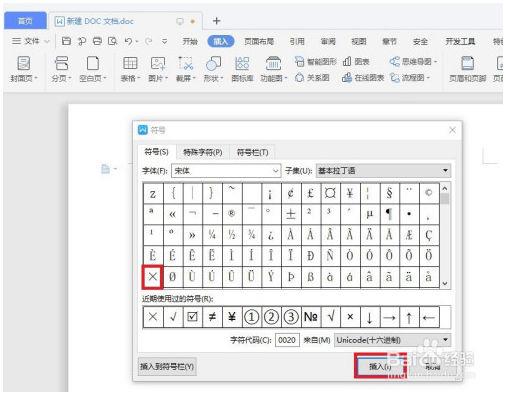The height and width of the screenshot is (395, 506).
Task: Switch to the 开发工具 ribbon tab
Action: pos(460,41)
